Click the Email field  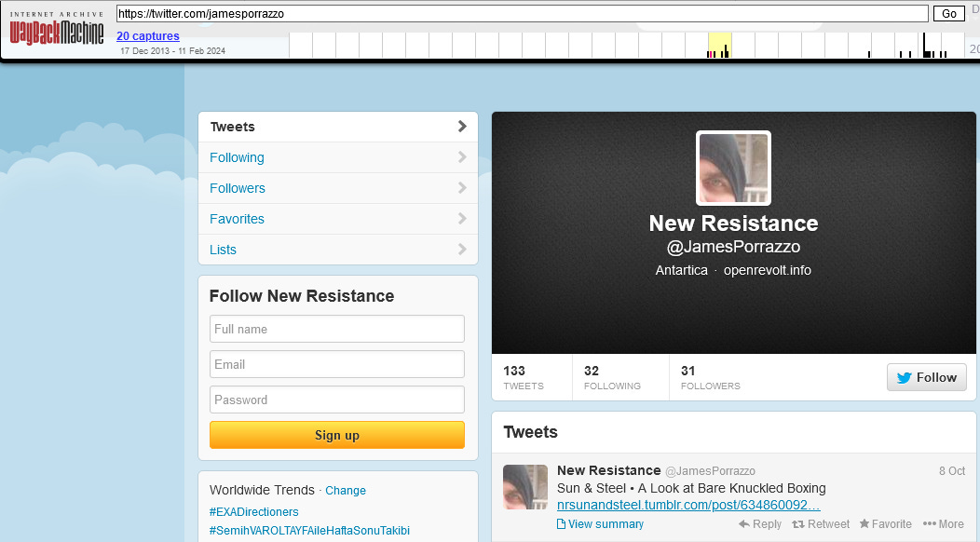pos(337,364)
